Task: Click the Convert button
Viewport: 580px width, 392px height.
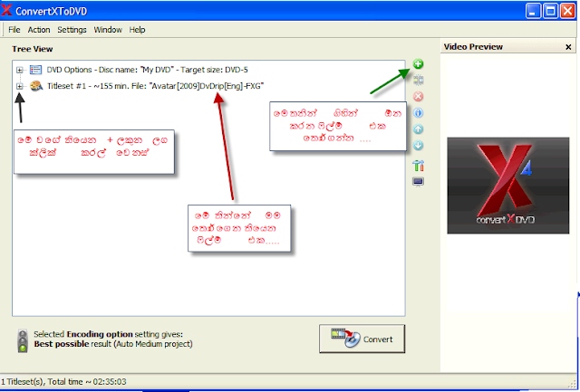Action: point(362,339)
